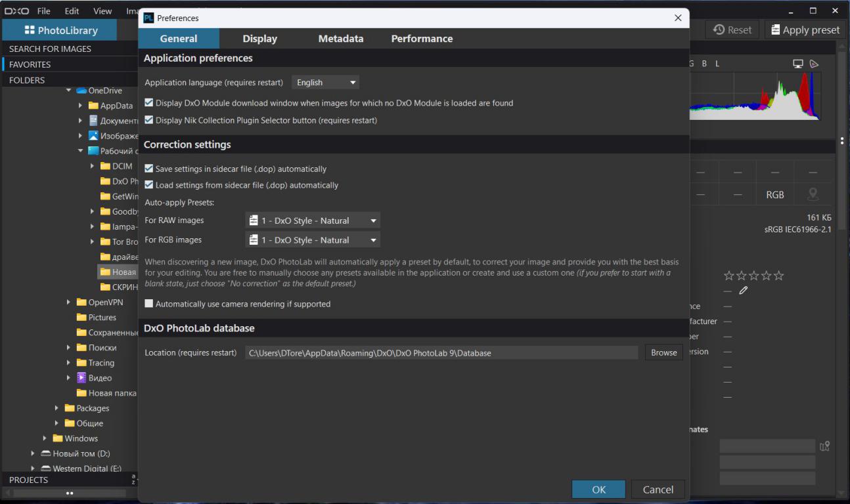Click the Видео folder icon
The height and width of the screenshot is (504, 850).
click(81, 378)
